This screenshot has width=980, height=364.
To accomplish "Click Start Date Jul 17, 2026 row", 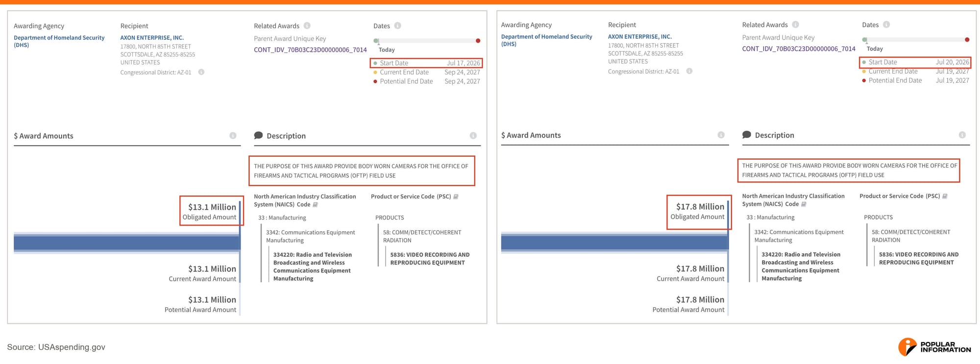I will 426,63.
